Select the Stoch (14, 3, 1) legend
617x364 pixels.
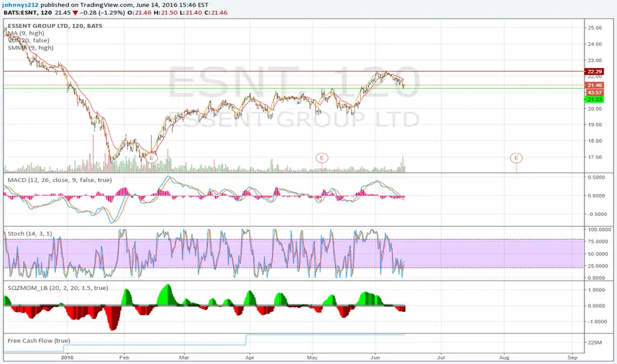point(30,234)
